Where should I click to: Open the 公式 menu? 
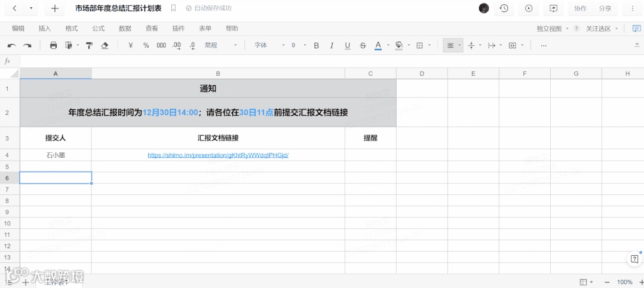coord(98,28)
